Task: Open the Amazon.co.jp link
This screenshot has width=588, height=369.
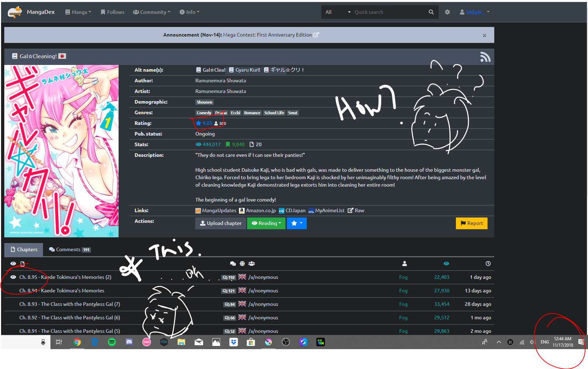Action: tap(257, 210)
